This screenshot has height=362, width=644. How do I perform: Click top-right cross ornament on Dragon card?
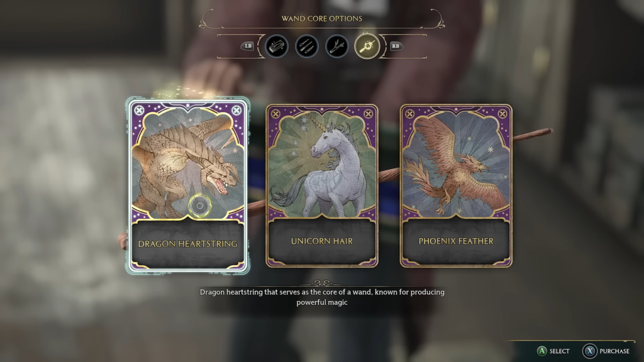pyautogui.click(x=236, y=110)
